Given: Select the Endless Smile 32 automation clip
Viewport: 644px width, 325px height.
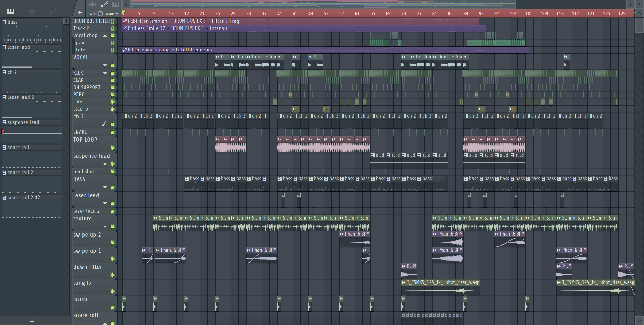Looking at the screenshot, I should pos(304,28).
